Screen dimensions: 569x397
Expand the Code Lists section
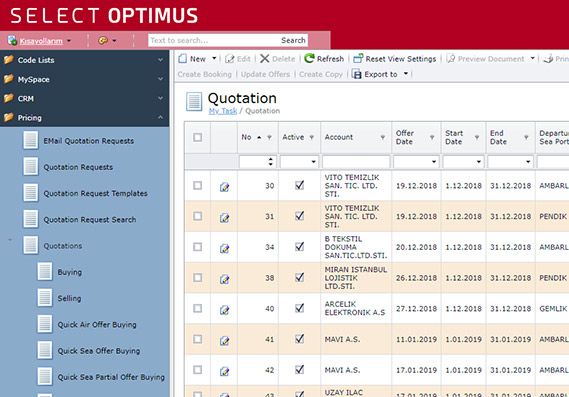point(85,60)
